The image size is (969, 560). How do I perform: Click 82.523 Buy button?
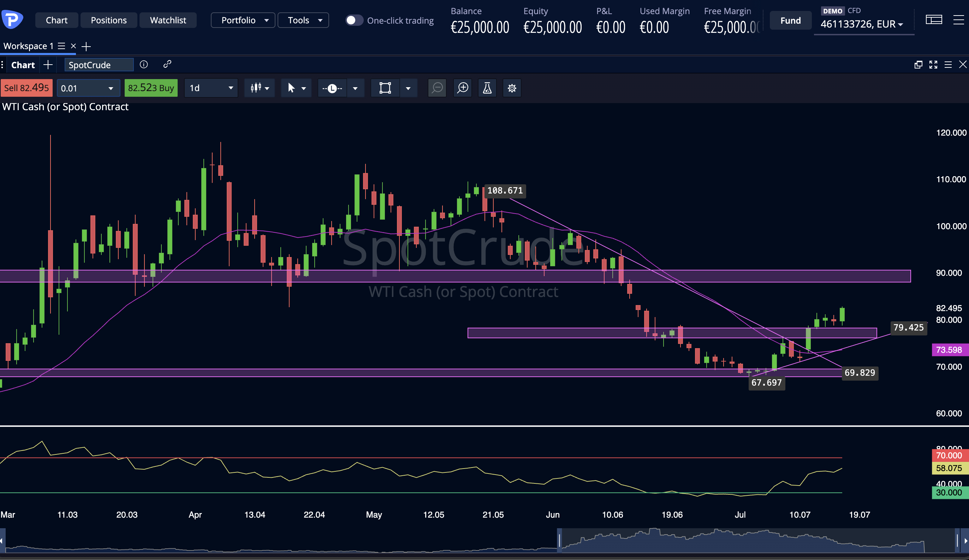pos(151,88)
